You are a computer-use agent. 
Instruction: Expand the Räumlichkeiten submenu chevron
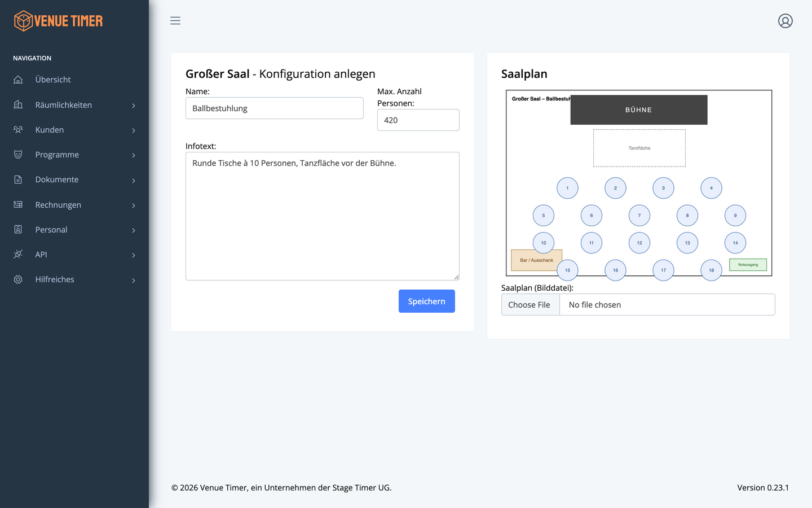(134, 106)
